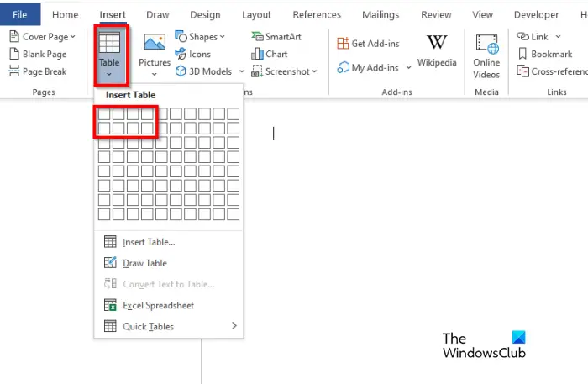This screenshot has height=384, width=588.
Task: Switch to the Developer tab
Action: 536,14
